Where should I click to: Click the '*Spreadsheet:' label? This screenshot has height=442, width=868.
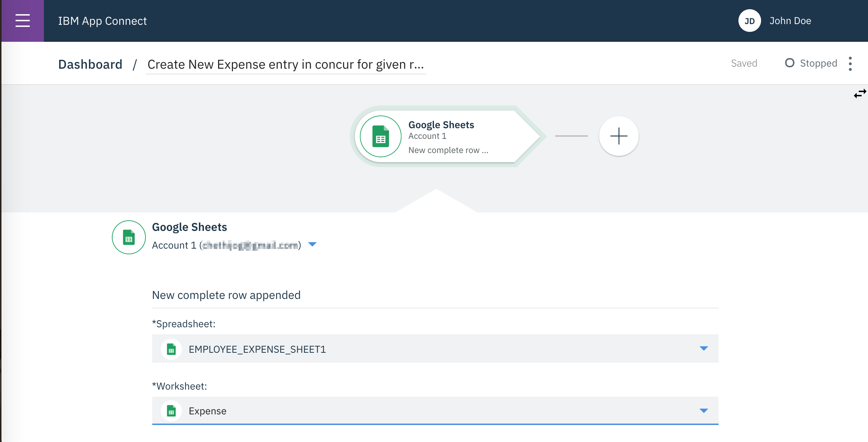click(x=184, y=324)
